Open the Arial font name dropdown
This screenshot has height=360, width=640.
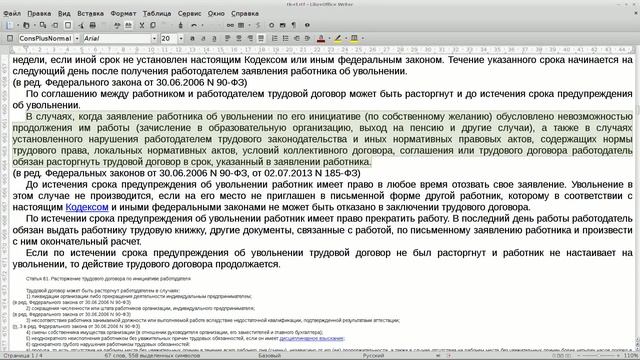[x=154, y=38]
